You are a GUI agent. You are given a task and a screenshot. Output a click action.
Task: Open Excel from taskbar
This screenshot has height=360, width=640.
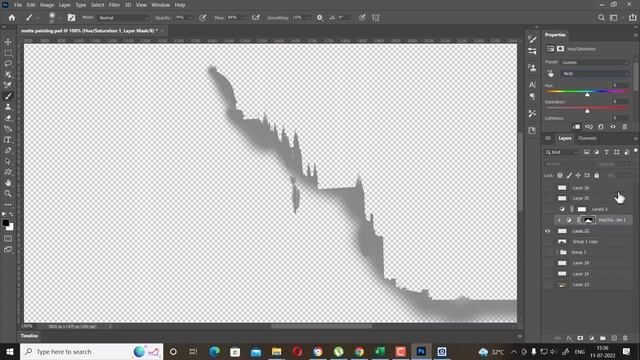[x=380, y=351]
